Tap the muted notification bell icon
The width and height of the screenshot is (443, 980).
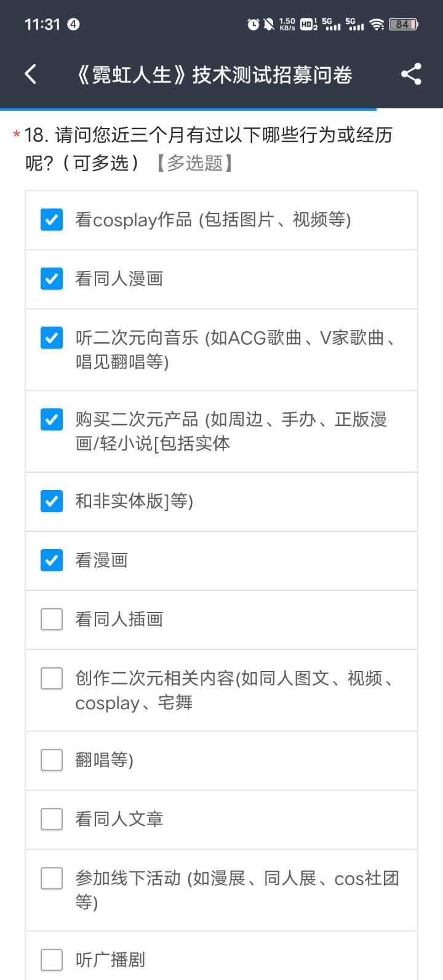pos(269,24)
